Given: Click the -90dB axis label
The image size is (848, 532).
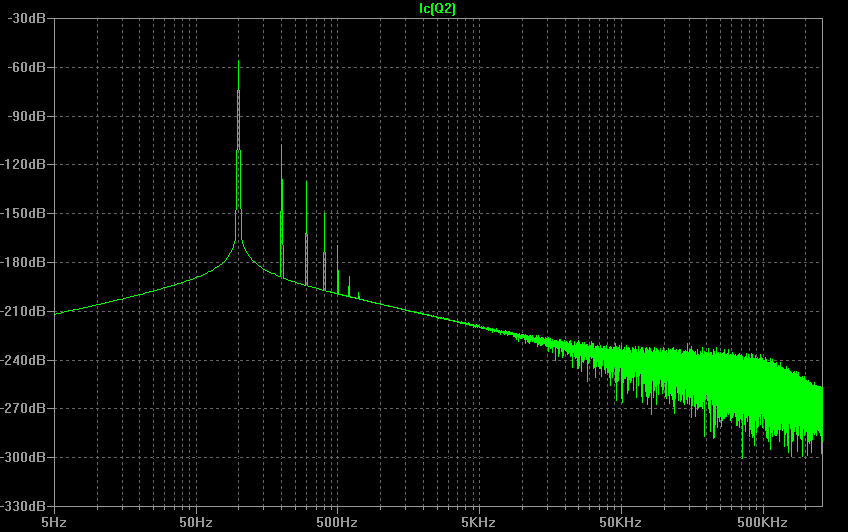Looking at the screenshot, I should click(x=27, y=116).
